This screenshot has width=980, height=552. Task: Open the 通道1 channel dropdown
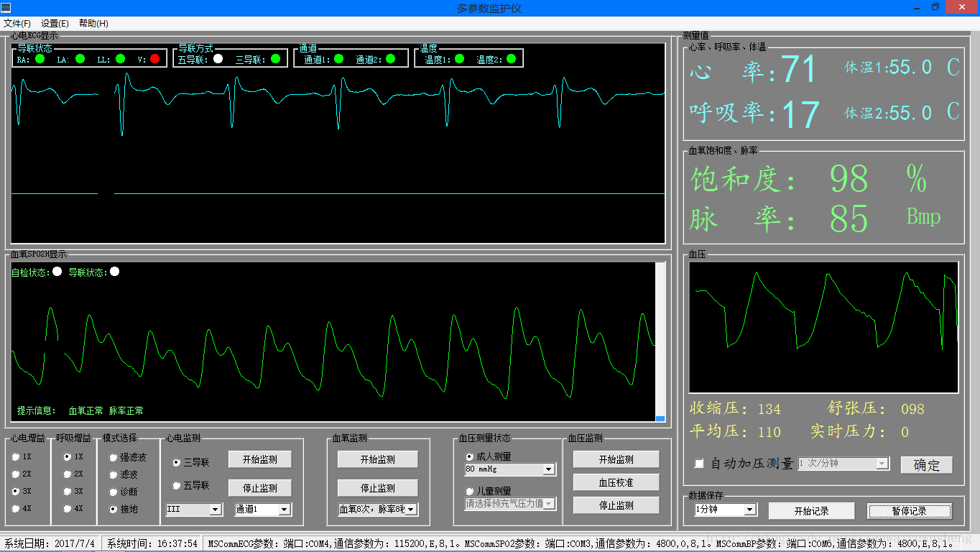(x=284, y=509)
